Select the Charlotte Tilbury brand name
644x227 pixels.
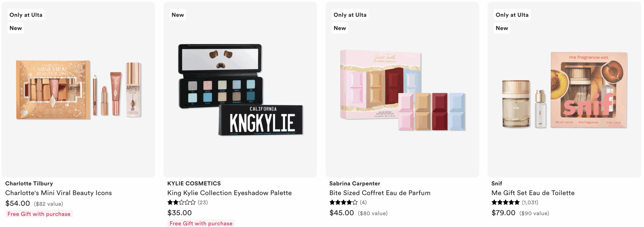[29, 184]
